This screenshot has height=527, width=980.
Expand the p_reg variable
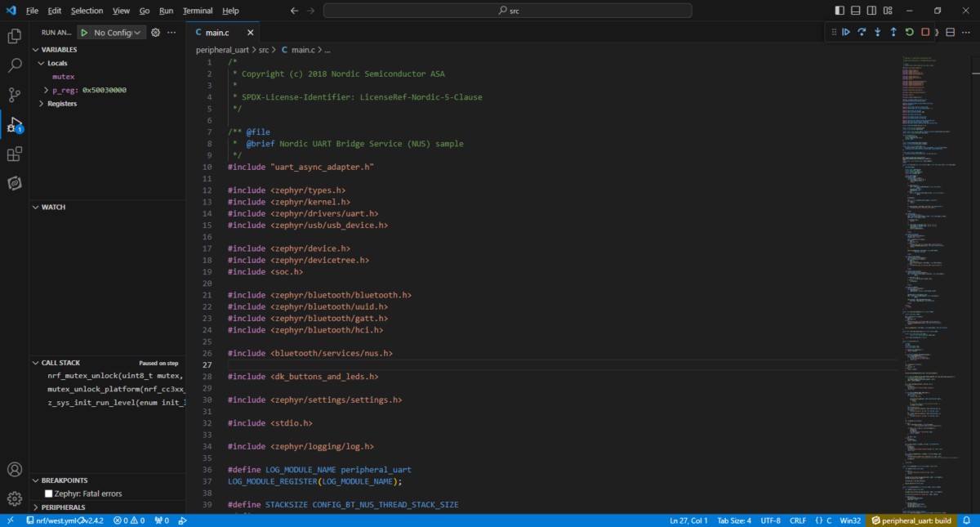pos(47,90)
